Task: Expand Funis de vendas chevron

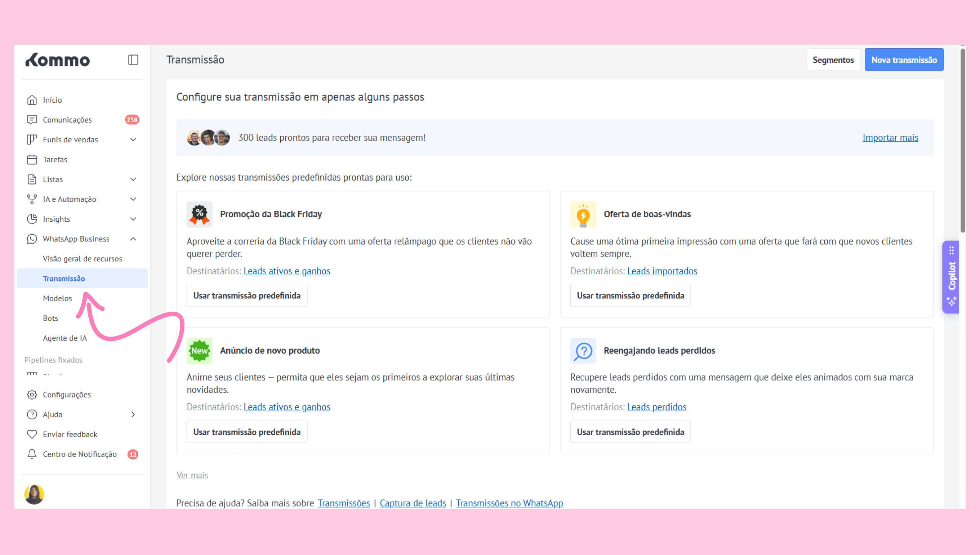Action: (x=133, y=139)
